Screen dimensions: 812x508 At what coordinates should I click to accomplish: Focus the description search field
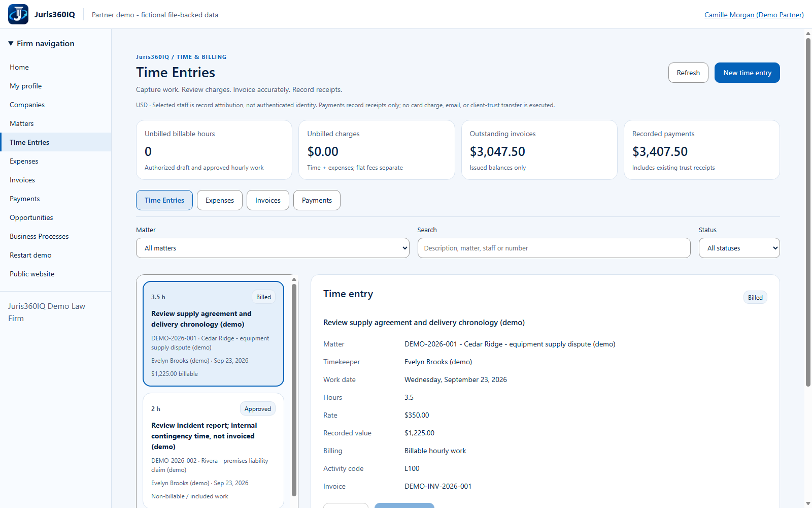[554, 248]
